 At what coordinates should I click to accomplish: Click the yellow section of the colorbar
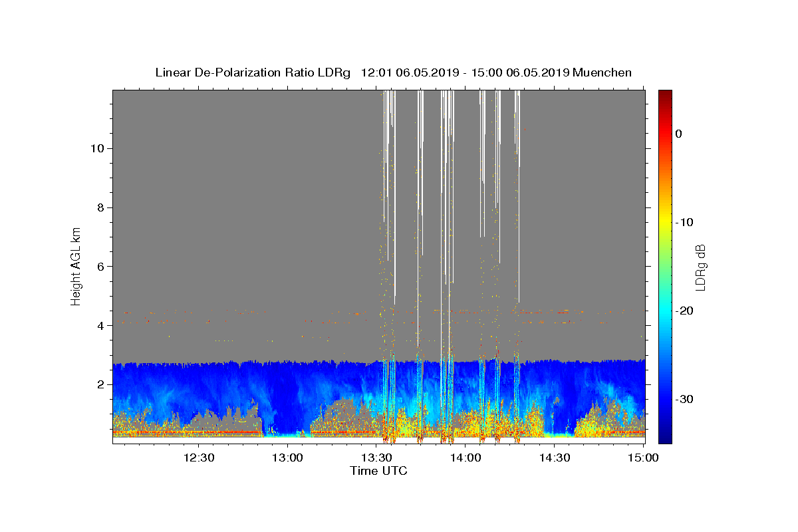tap(665, 222)
